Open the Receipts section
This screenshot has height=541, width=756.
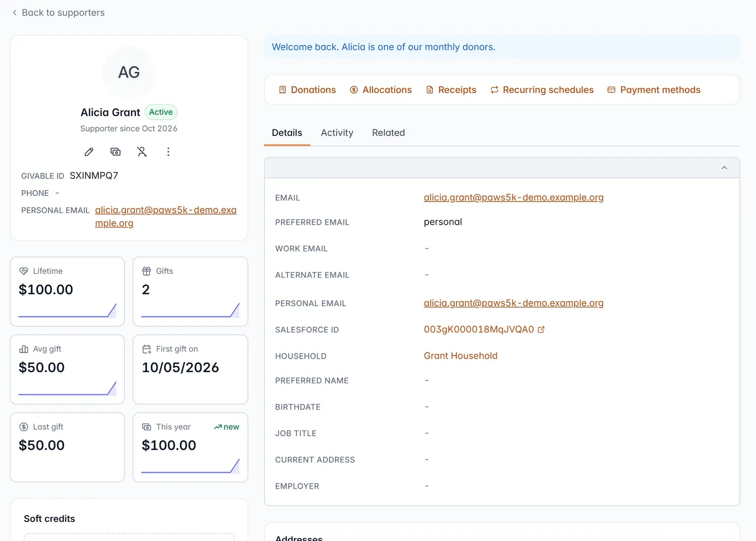tap(451, 90)
